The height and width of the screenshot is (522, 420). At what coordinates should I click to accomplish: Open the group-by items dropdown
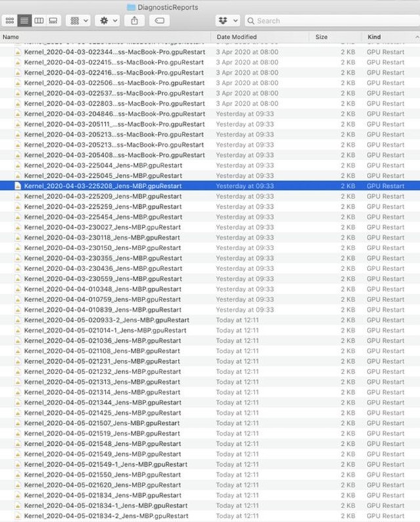(x=79, y=20)
